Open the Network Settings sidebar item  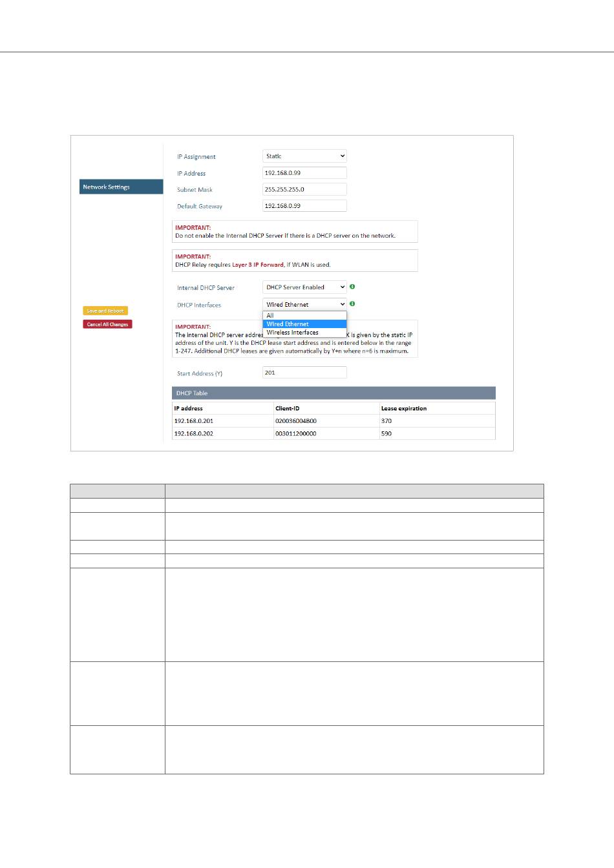coord(121,187)
